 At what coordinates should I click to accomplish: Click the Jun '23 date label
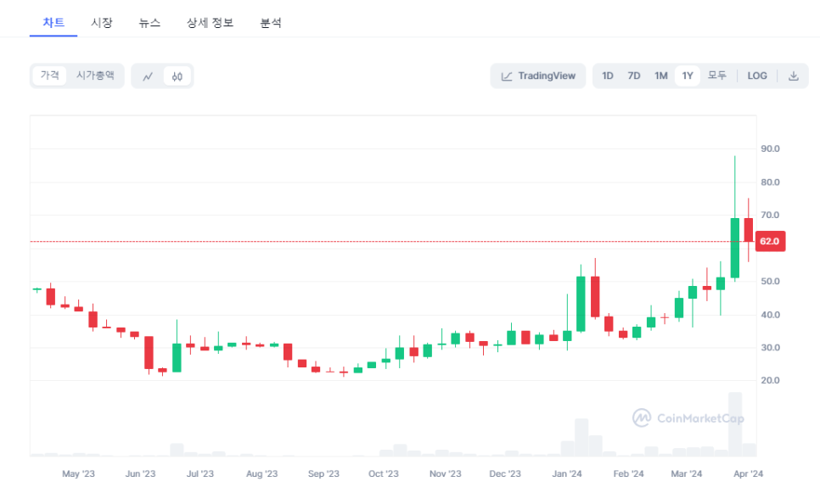[x=140, y=473]
